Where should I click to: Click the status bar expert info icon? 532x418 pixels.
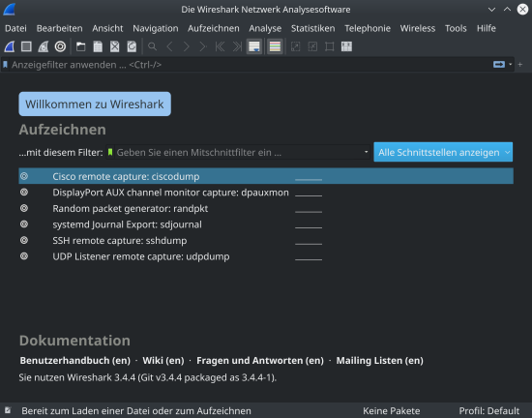click(x=8, y=410)
